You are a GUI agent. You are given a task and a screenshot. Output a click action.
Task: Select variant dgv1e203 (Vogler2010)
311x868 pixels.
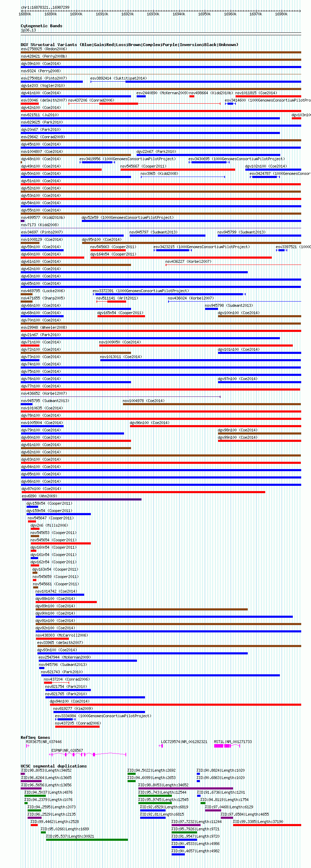click(43, 86)
